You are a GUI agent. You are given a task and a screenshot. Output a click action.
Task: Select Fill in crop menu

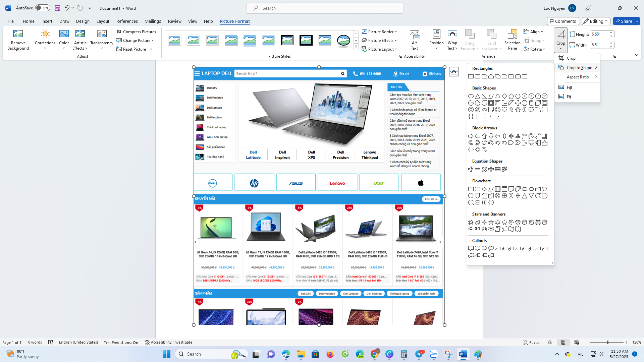tap(577, 87)
